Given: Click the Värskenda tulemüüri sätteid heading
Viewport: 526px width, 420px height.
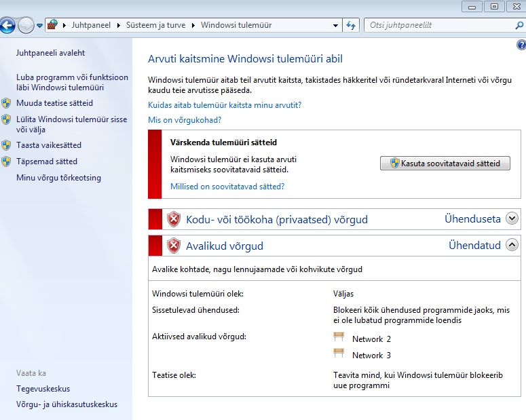Looking at the screenshot, I should 223,142.
